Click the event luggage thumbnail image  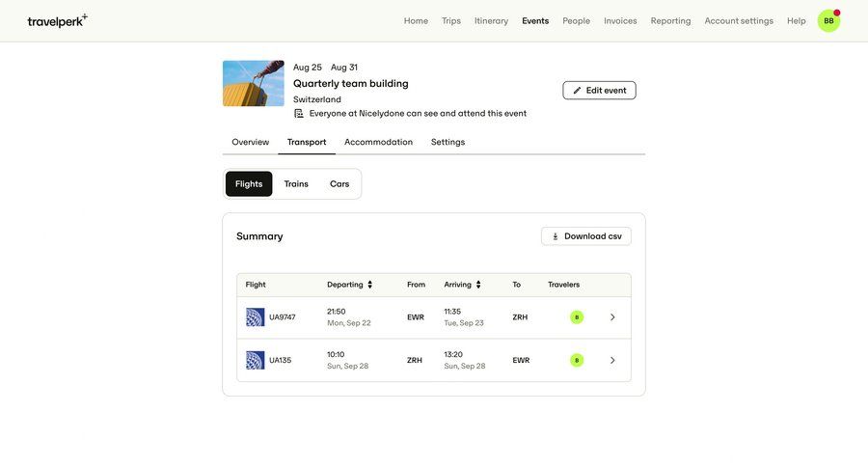click(254, 83)
